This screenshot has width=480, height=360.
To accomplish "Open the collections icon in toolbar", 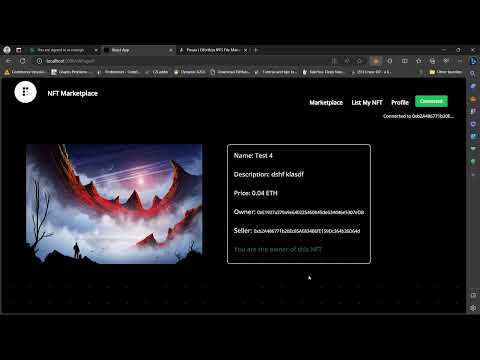I will click(432, 61).
